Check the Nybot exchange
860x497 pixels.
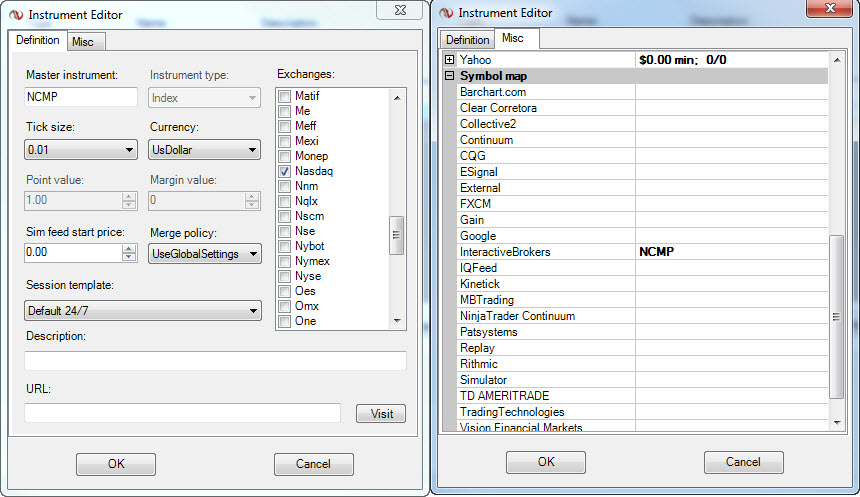pyautogui.click(x=284, y=246)
